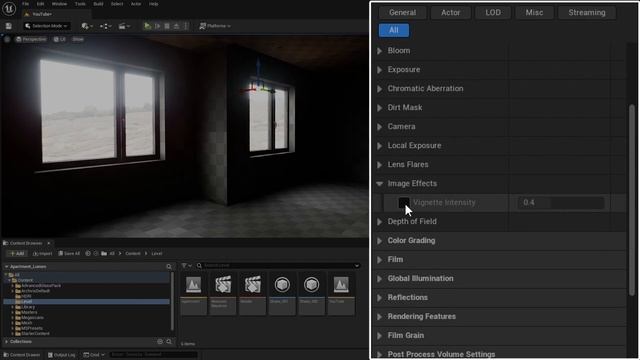Image resolution: width=640 pixels, height=360 pixels.
Task: Click the Vignette Intensity value slider
Action: (561, 202)
